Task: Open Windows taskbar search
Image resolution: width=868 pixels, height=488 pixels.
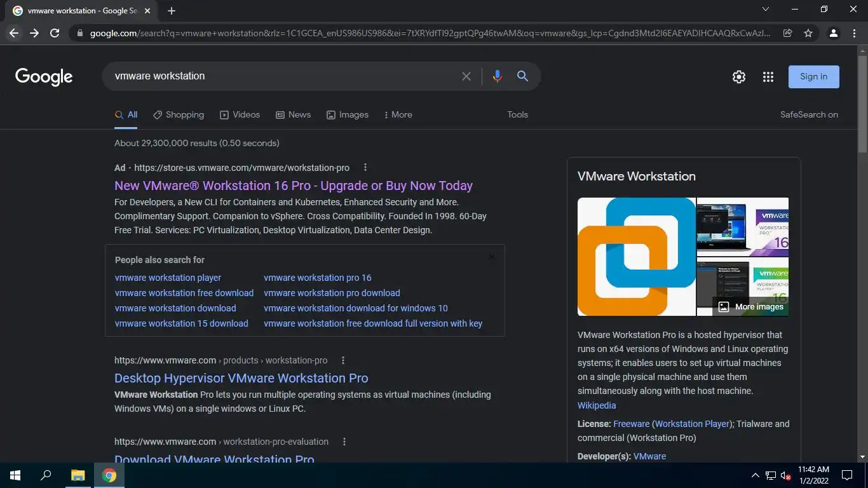Action: click(46, 475)
